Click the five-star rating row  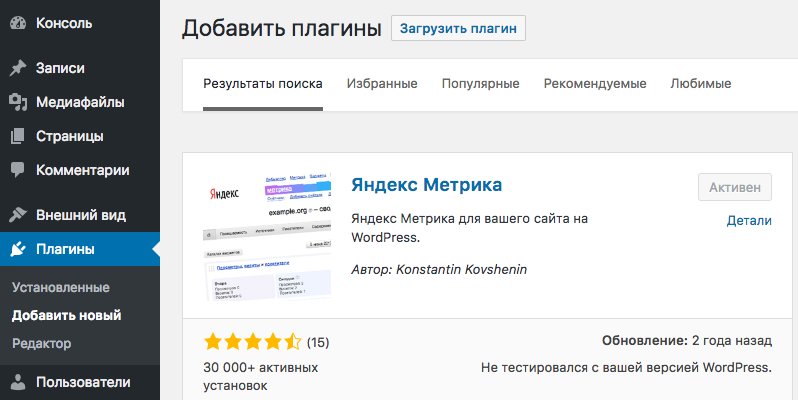[252, 342]
